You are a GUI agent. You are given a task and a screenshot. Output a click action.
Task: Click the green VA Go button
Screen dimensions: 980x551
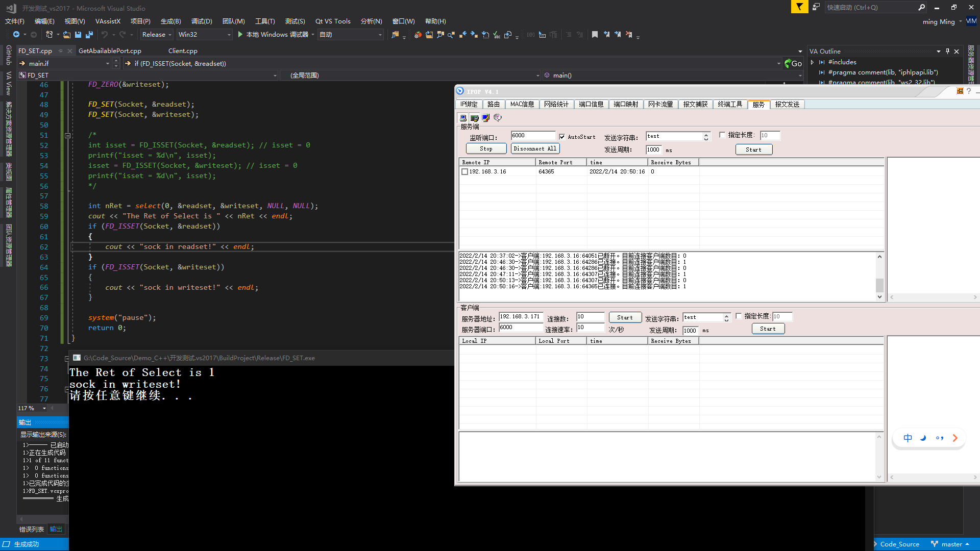793,63
